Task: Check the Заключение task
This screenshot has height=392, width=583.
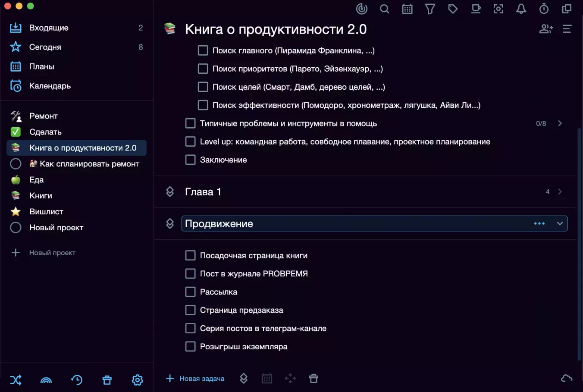Action: coord(190,160)
